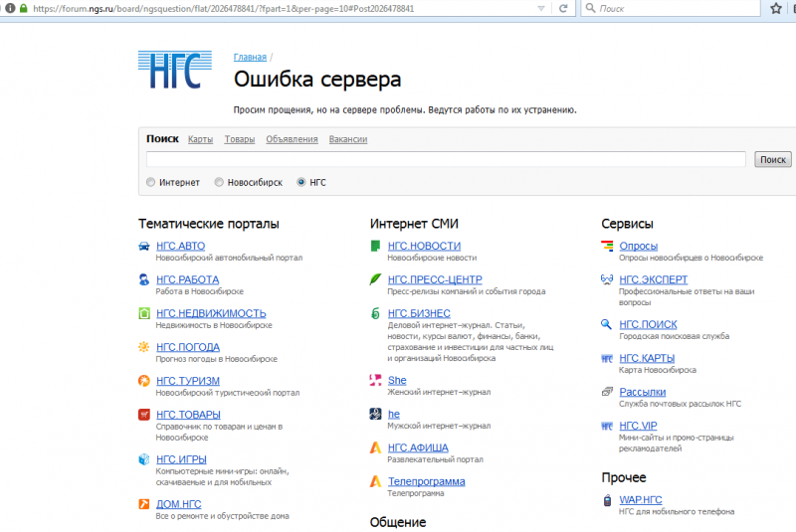Follow the Главная breadcrumb link
The width and height of the screenshot is (796, 532).
250,57
